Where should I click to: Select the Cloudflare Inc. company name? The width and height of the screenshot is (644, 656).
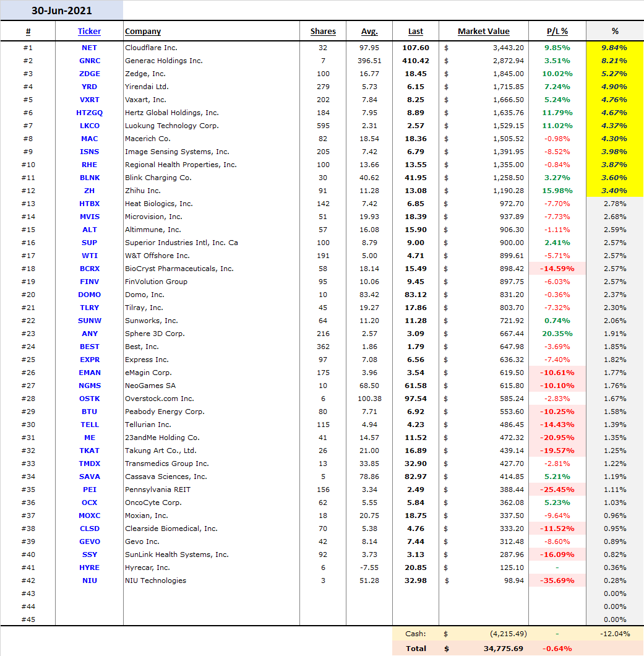pos(151,48)
